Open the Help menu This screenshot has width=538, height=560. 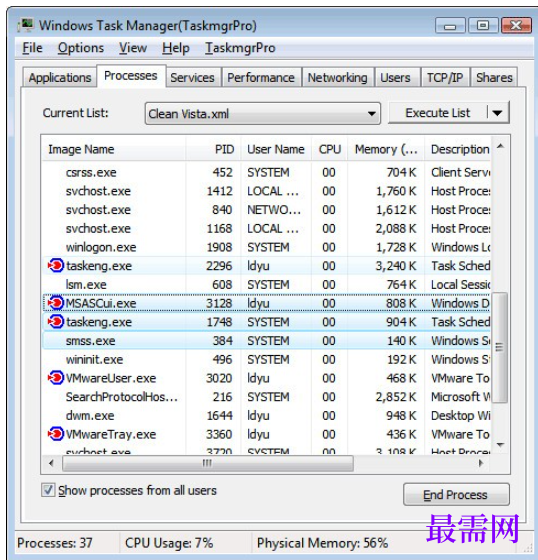click(176, 48)
